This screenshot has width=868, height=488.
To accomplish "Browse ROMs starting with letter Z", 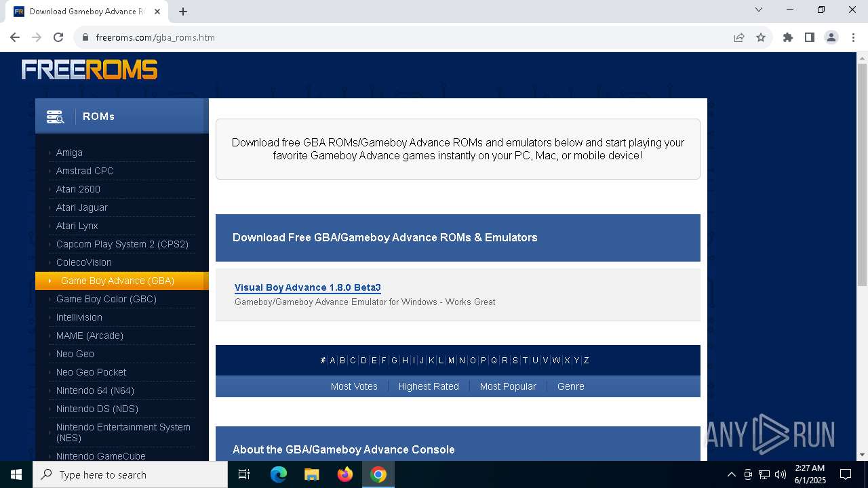I will click(x=586, y=361).
